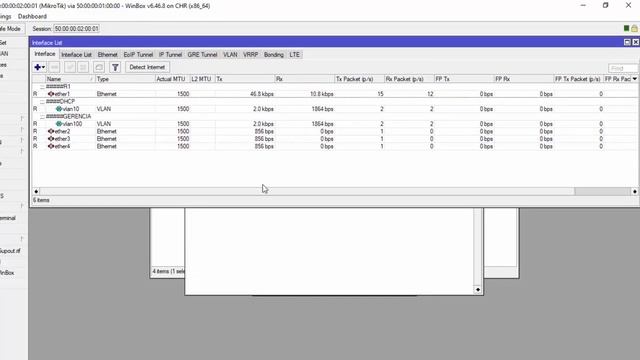Open the LTE tab
This screenshot has height=360, width=640.
click(294, 54)
